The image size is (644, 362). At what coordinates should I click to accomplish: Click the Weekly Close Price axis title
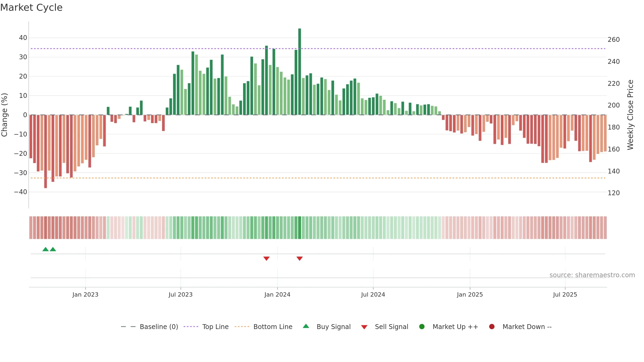(630, 115)
